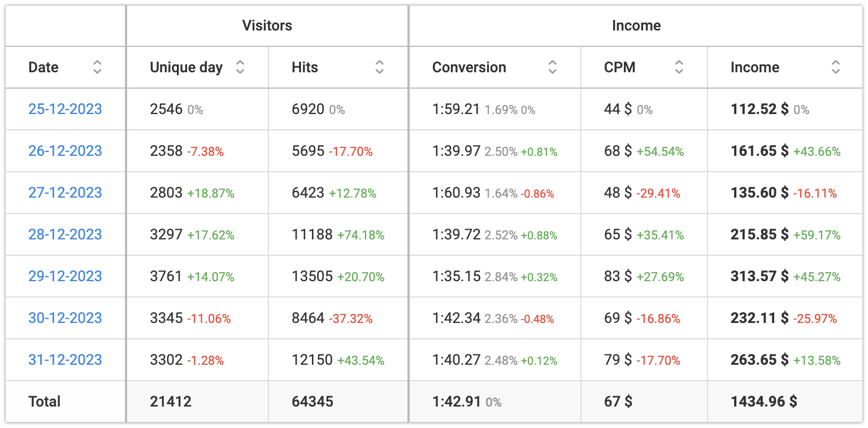Select conversion ratio 1:60.93
The width and height of the screenshot is (868, 428).
tap(457, 193)
